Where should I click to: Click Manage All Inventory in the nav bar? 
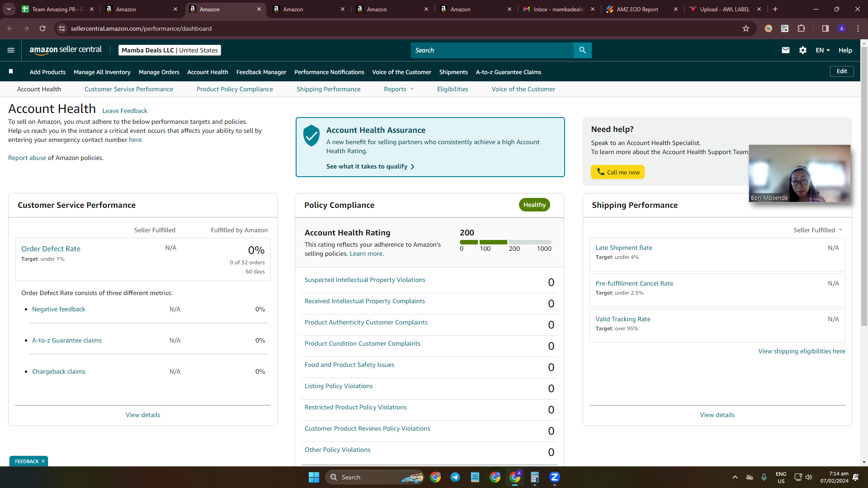[x=102, y=72]
